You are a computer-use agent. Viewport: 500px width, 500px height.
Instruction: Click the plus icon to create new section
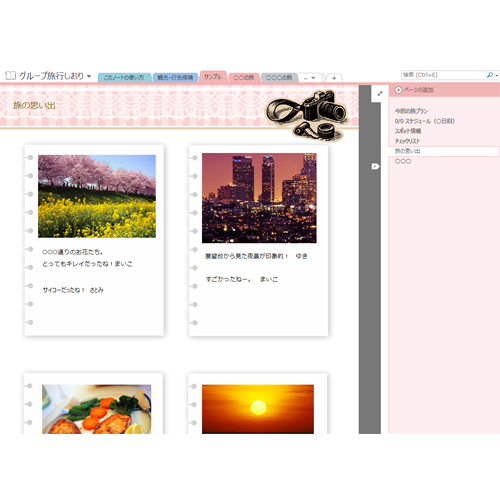pos(334,78)
